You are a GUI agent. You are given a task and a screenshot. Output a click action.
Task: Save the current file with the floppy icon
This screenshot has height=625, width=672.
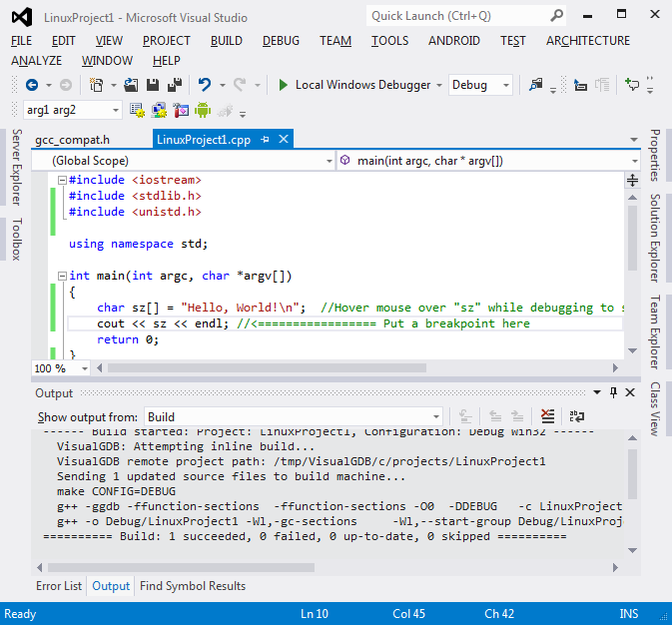tap(153, 85)
